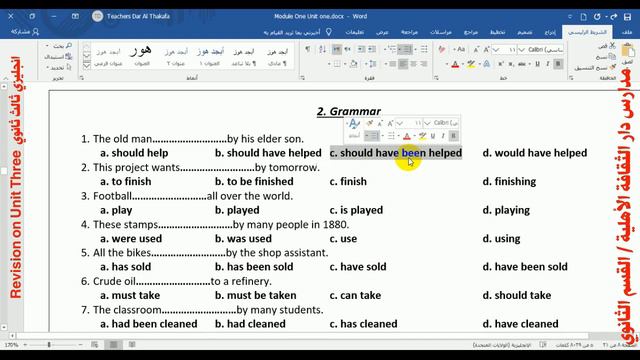Screen dimensions: 640x360
Task: Click the ribbon Shrink Font icon
Action: pyautogui.click(x=476, y=49)
